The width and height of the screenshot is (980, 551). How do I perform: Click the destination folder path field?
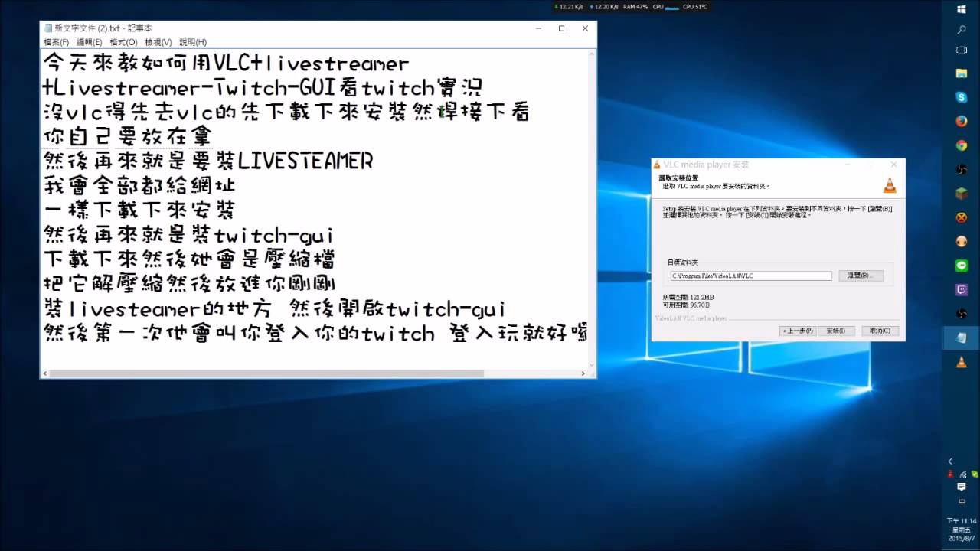tap(750, 276)
